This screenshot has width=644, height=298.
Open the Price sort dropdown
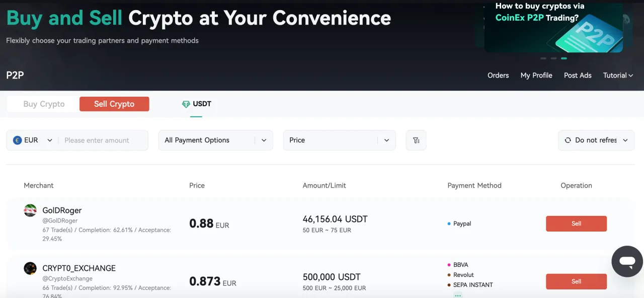[340, 140]
